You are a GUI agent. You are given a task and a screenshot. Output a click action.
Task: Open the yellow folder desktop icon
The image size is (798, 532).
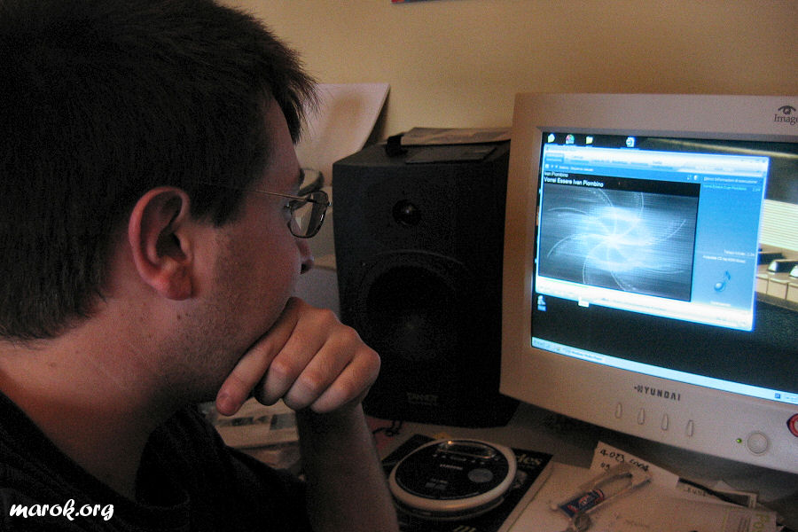pos(590,139)
